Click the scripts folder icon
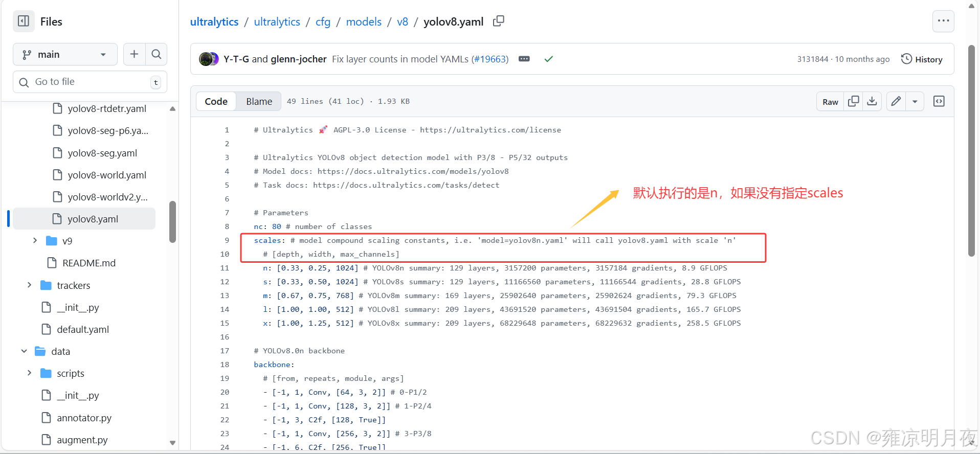 coord(46,373)
